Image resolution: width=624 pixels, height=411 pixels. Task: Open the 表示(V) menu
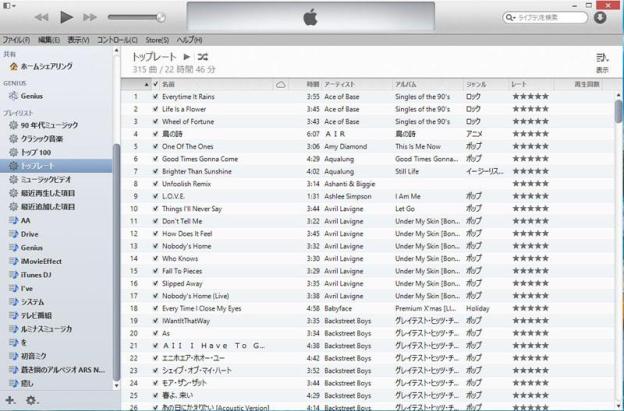coord(78,40)
